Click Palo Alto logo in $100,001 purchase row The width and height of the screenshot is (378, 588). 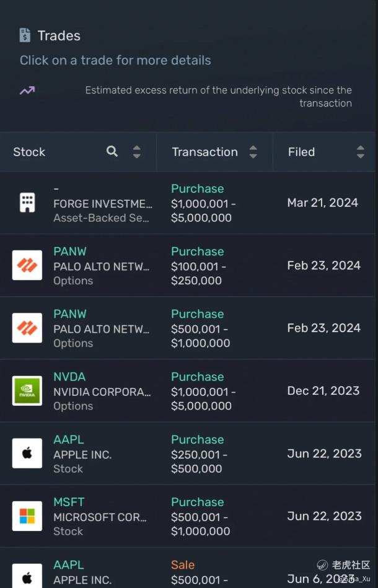(x=27, y=265)
